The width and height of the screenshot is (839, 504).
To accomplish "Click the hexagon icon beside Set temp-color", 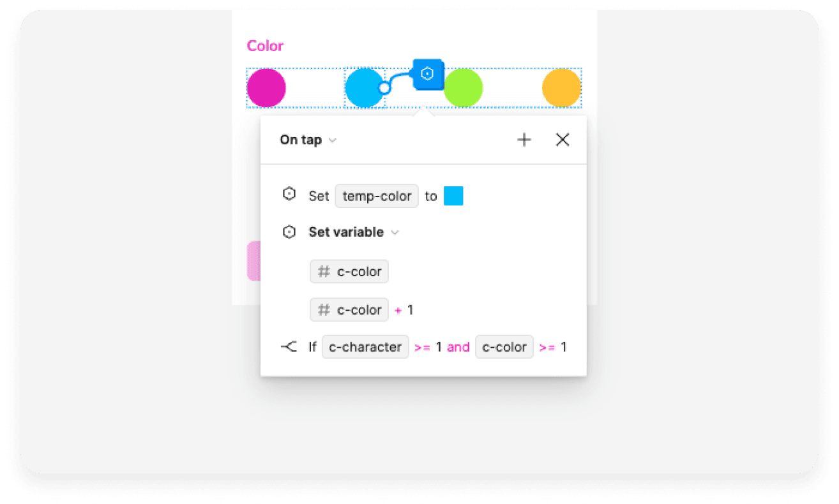I will coord(289,195).
